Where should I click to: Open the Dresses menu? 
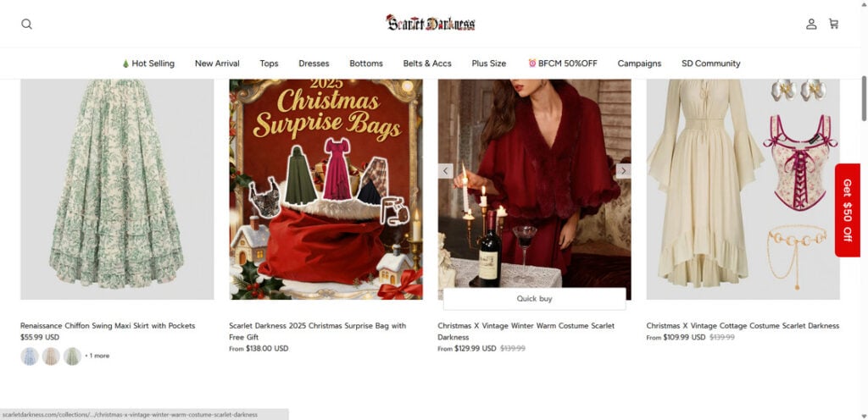(x=314, y=64)
